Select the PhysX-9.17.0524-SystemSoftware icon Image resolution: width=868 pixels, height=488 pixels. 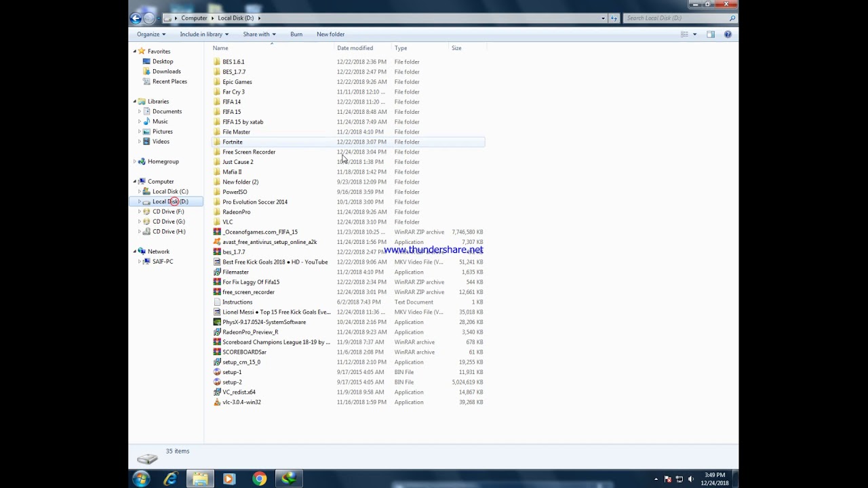click(x=217, y=322)
